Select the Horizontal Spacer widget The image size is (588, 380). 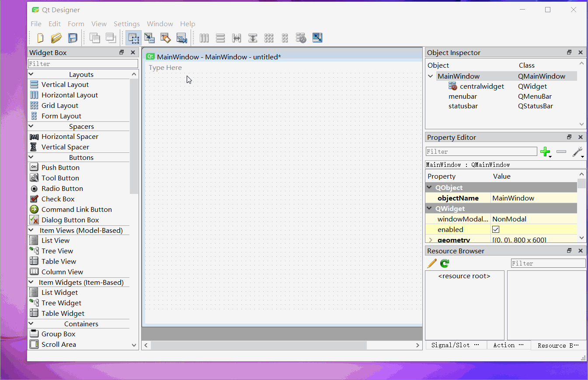pos(64,136)
